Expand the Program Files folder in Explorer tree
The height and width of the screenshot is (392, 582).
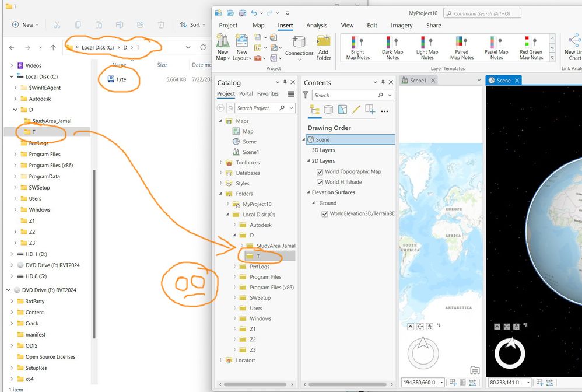click(x=15, y=155)
